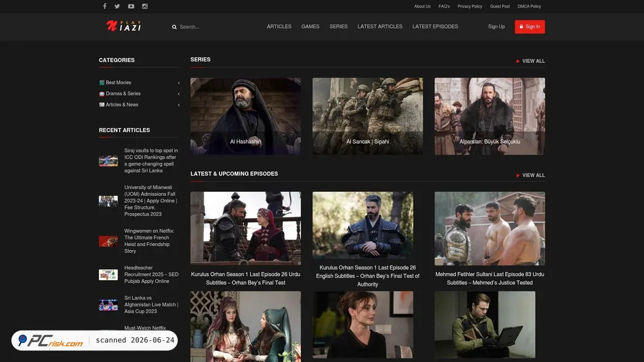Click the Sign Up link

[496, 27]
